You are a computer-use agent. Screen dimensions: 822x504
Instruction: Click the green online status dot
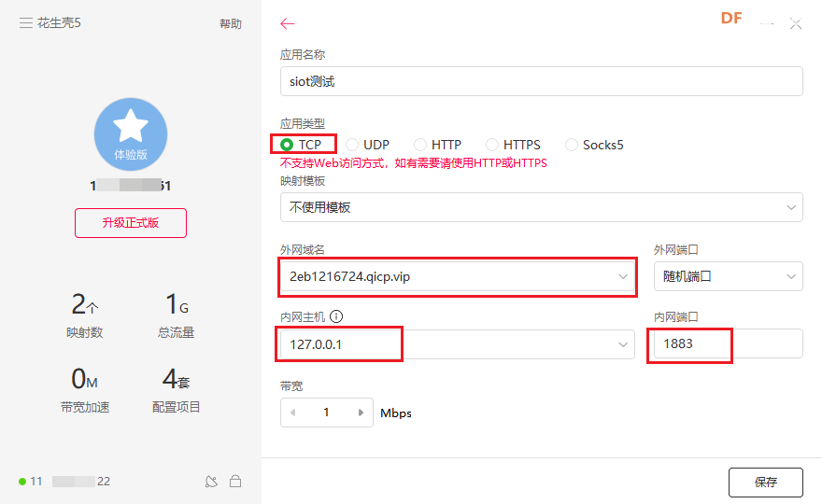click(x=21, y=482)
